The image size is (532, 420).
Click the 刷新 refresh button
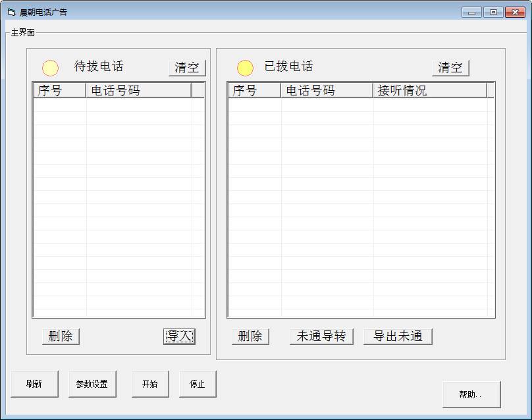(x=34, y=384)
